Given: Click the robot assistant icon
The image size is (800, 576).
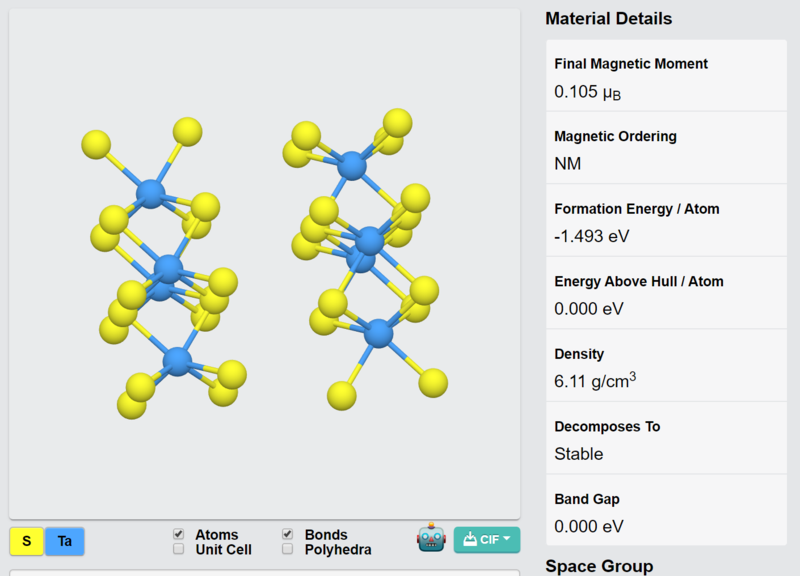Looking at the screenshot, I should (x=431, y=537).
